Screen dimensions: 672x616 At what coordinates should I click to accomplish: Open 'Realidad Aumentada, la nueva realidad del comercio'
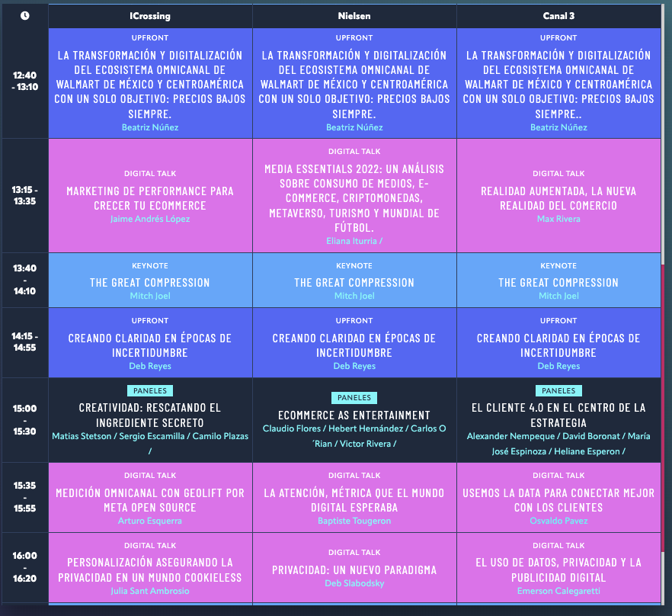coord(558,198)
